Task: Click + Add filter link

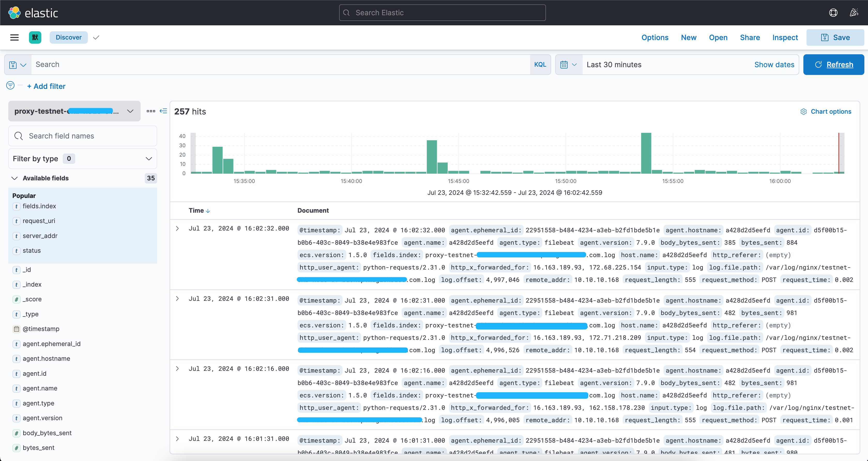Action: [46, 86]
